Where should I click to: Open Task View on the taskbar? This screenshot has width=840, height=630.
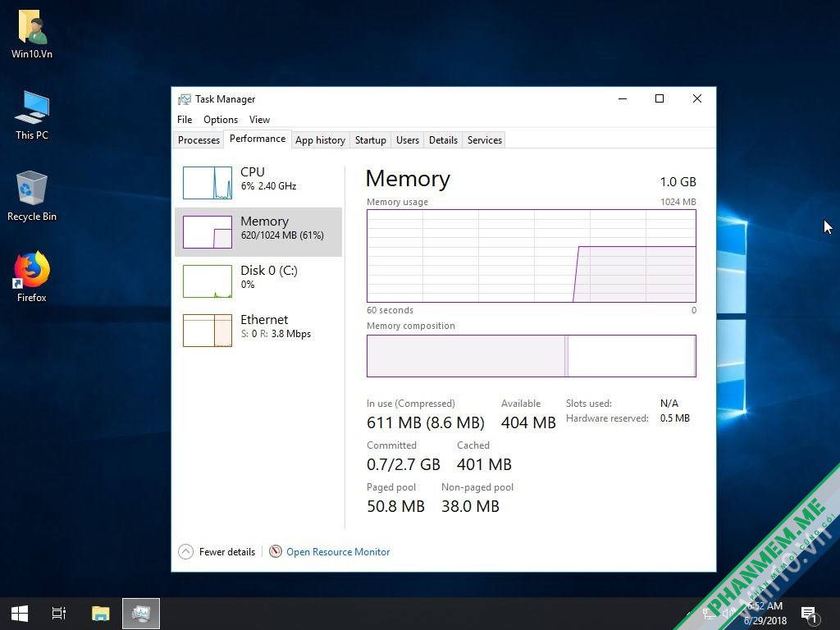(59, 614)
